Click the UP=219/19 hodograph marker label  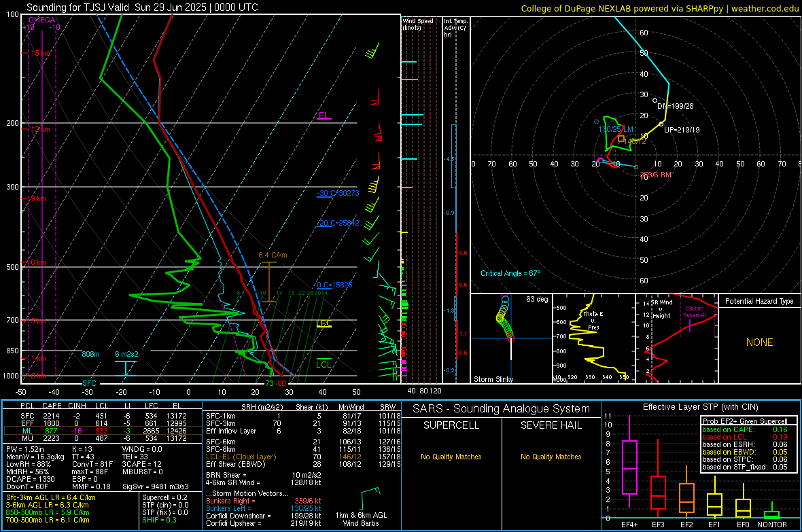click(682, 130)
